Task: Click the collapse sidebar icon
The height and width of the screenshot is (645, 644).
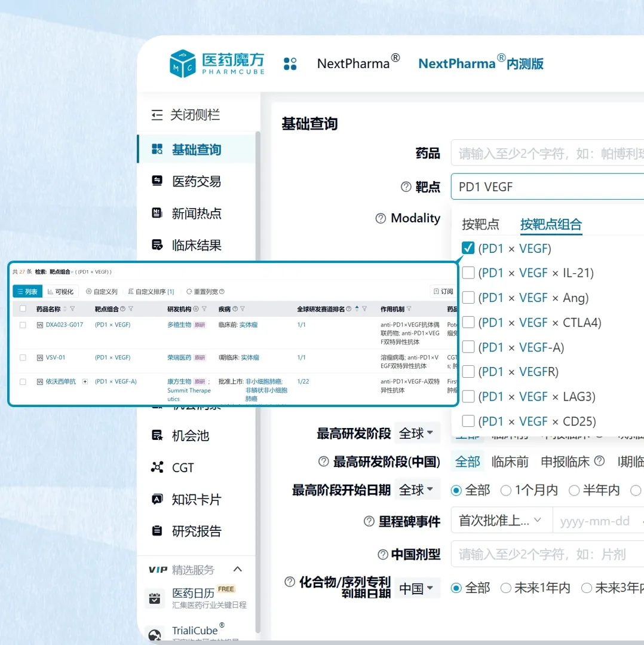Action: click(x=157, y=115)
